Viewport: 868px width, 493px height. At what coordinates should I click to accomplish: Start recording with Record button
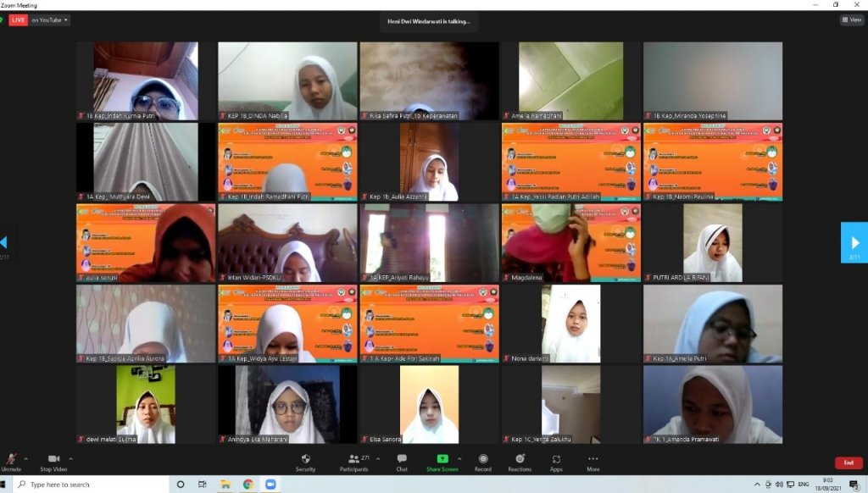point(482,461)
